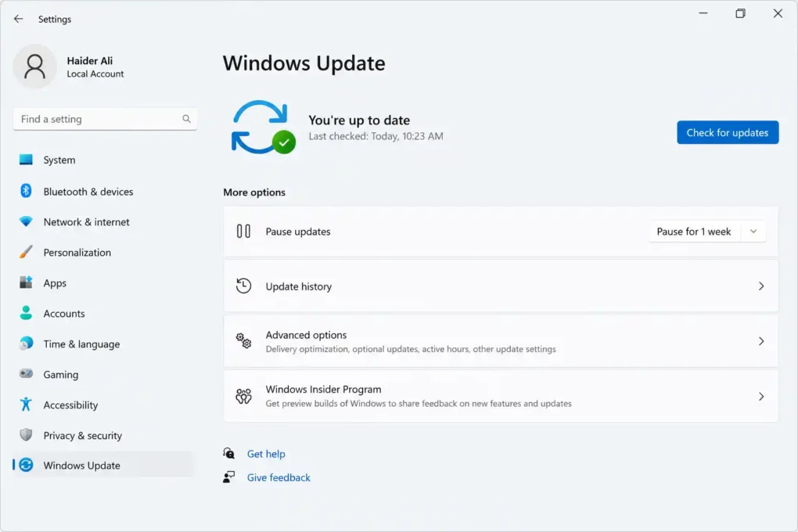Image resolution: width=798 pixels, height=532 pixels.
Task: Open Windows Insider Program row
Action: (501, 396)
